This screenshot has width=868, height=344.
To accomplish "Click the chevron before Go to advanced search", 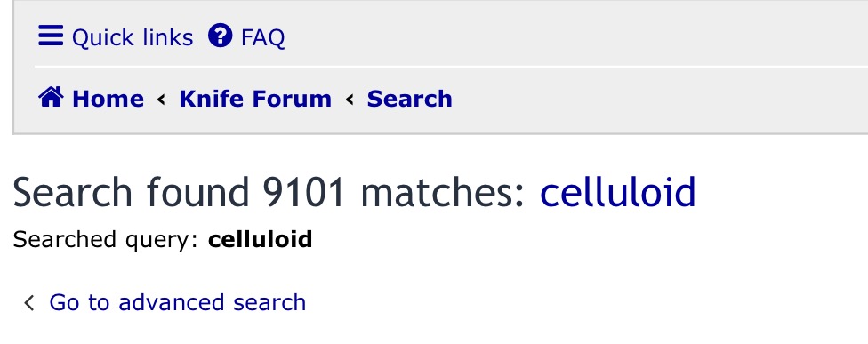I will [x=29, y=302].
